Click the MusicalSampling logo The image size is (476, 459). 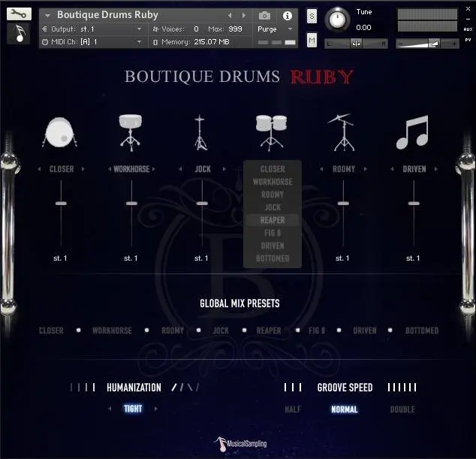(x=240, y=443)
